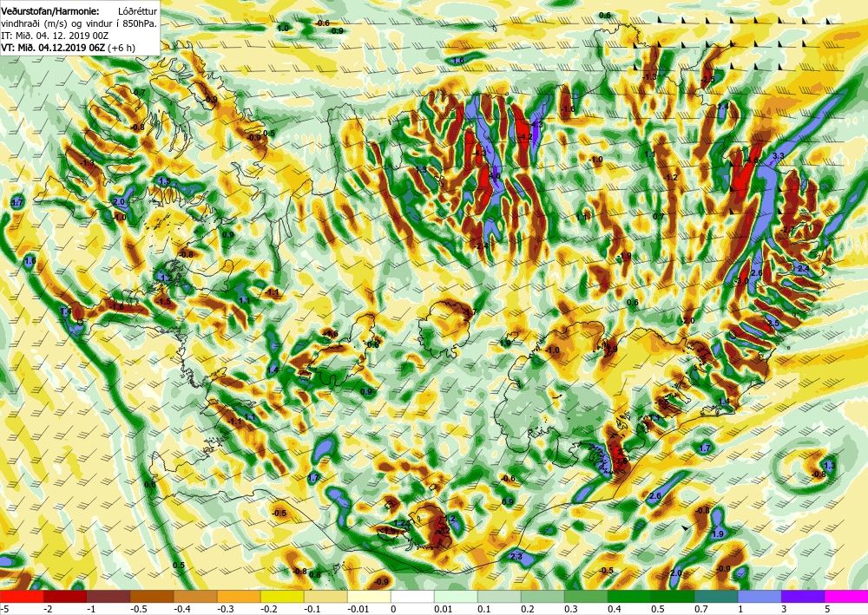This screenshot has height=615, width=868.
Task: Click the green legend swatch between 0.4 and 0.5
Action: coord(629,596)
